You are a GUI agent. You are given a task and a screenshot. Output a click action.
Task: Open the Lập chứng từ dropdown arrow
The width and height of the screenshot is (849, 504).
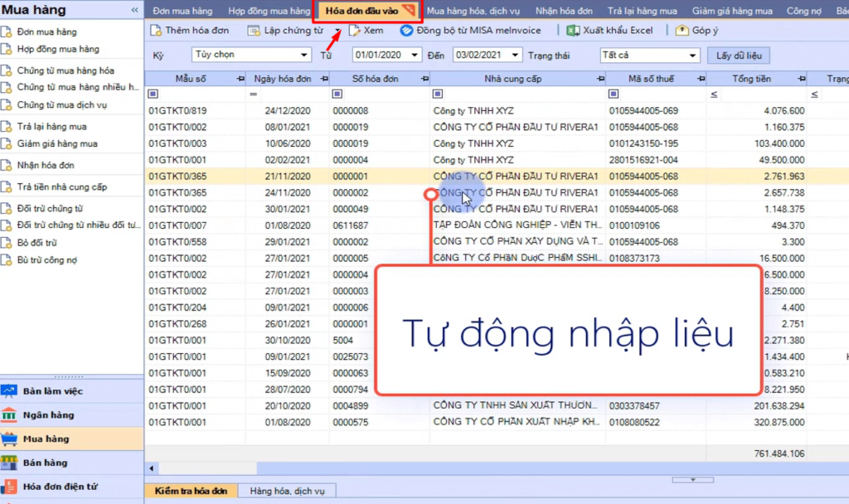point(339,31)
